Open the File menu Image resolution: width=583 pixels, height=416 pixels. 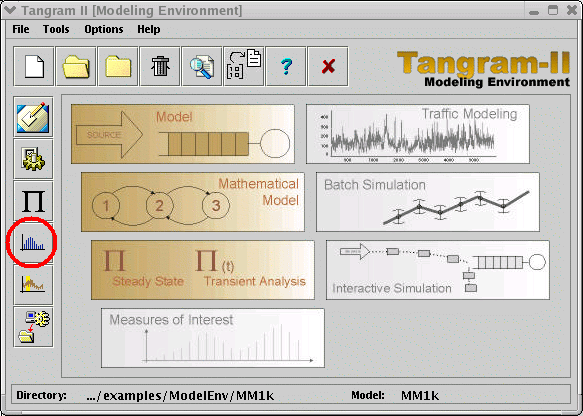coord(21,29)
